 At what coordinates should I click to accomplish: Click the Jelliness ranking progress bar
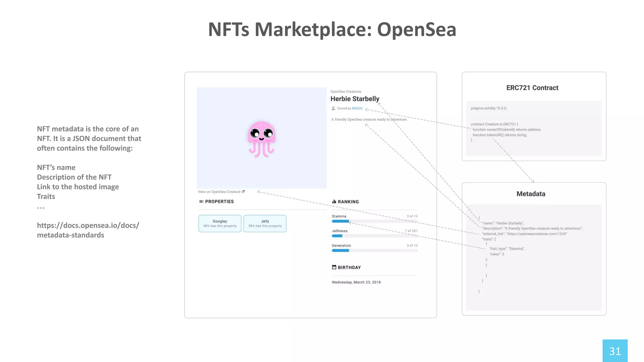point(374,236)
